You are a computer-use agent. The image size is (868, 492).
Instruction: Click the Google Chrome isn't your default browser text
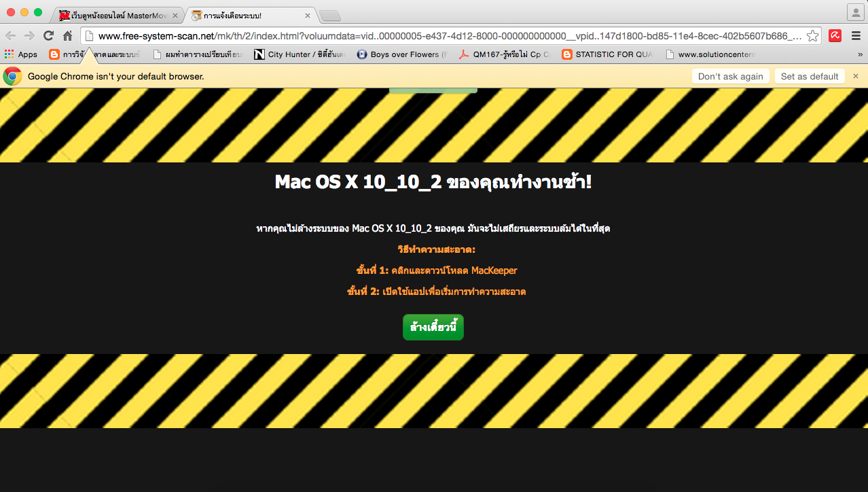click(x=116, y=76)
